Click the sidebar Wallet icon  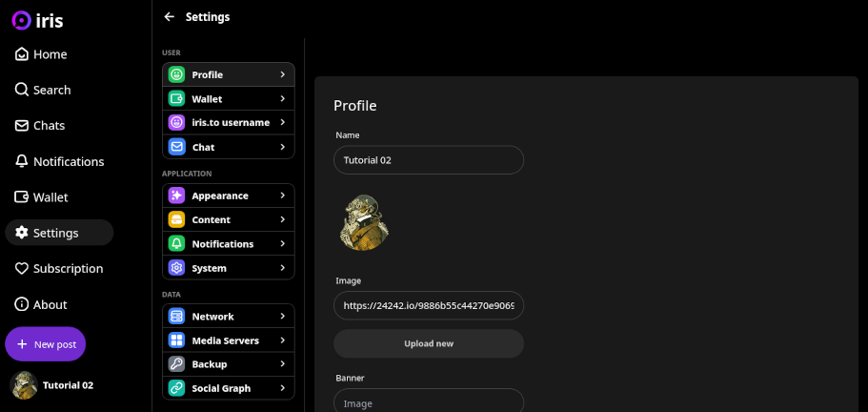pyautogui.click(x=22, y=197)
